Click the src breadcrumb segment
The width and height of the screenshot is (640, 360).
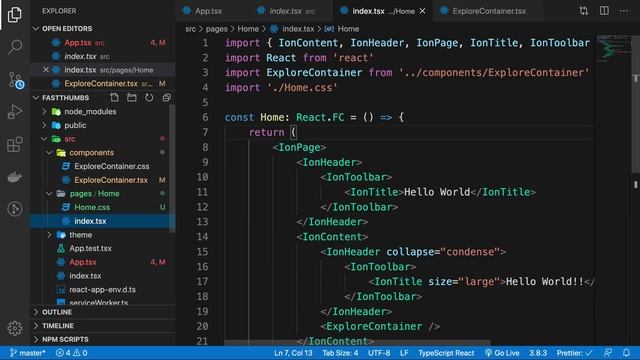pos(190,29)
